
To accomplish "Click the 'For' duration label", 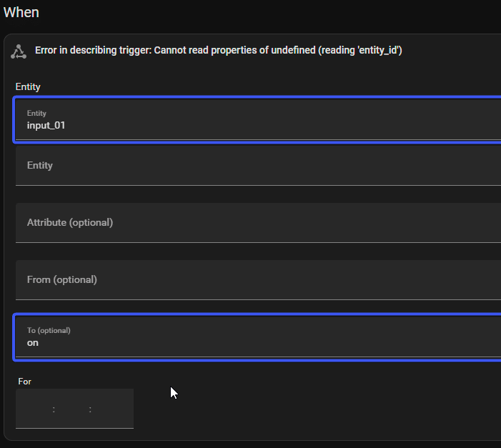I will (x=25, y=382).
